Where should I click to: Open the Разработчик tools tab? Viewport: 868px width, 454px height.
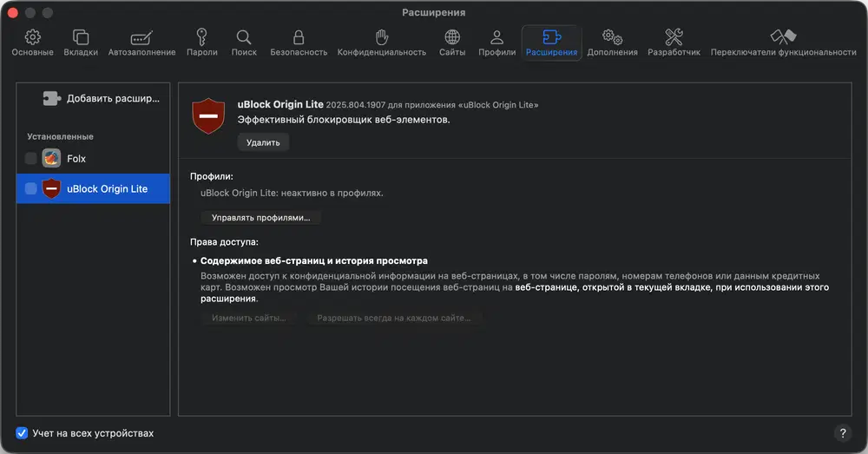click(x=674, y=43)
